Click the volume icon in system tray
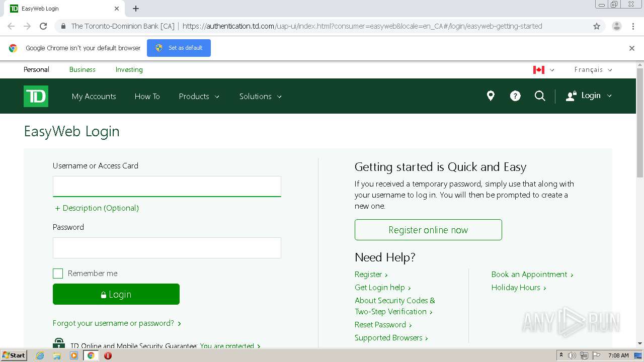The width and height of the screenshot is (644, 362). click(572, 355)
